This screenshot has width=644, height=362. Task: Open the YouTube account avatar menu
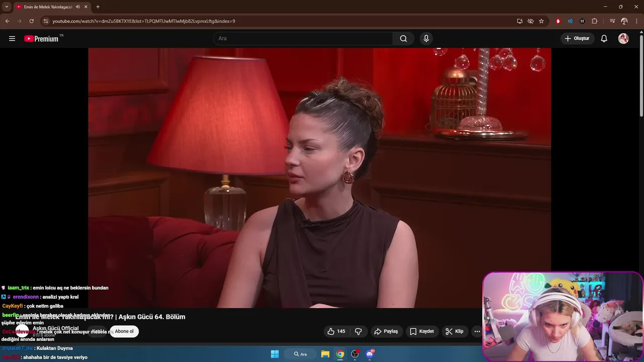pos(623,39)
